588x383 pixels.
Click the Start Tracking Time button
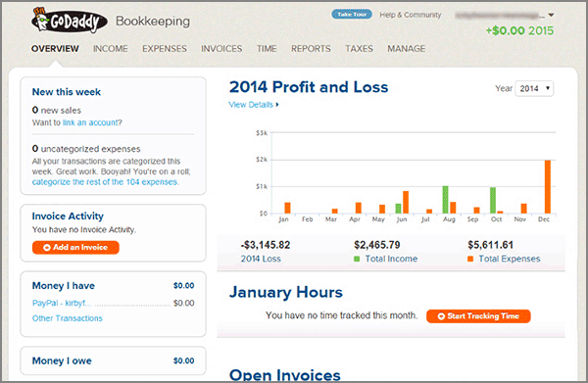(x=478, y=316)
